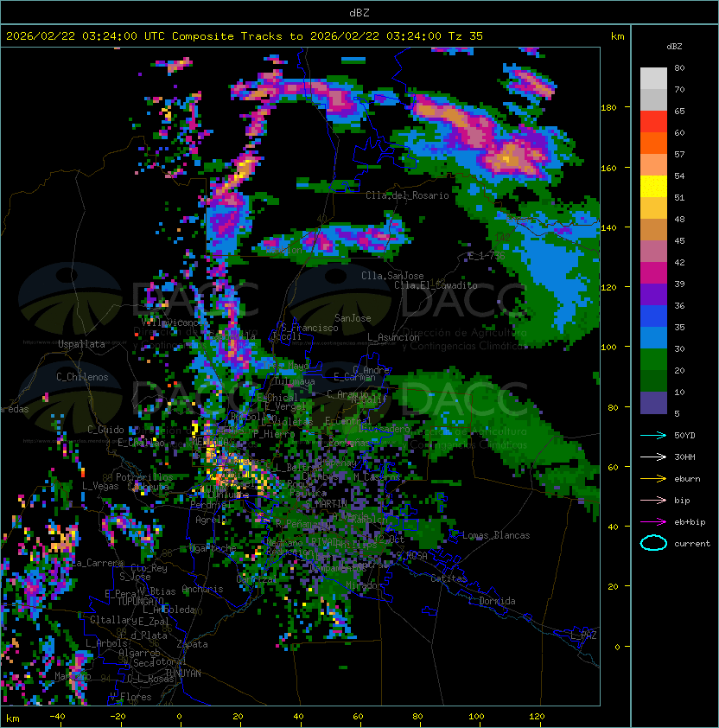This screenshot has height=728, width=719.
Task: Click the magenta eb+bip arrow legend icon
Action: point(653,522)
